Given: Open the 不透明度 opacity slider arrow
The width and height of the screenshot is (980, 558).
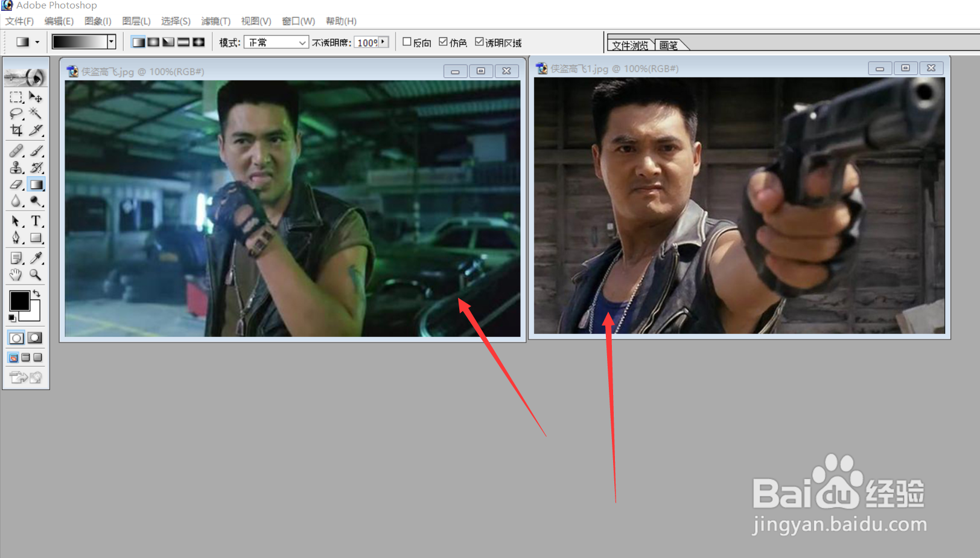Looking at the screenshot, I should click(384, 42).
